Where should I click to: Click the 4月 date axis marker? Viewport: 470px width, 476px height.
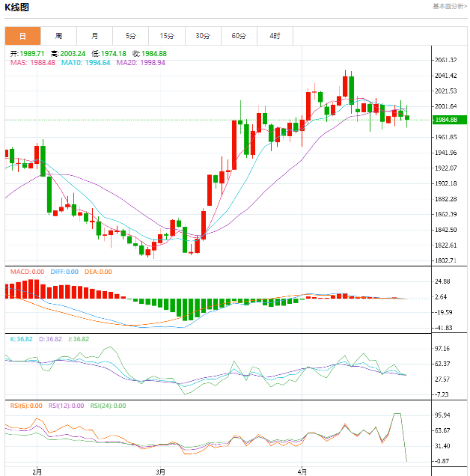click(x=302, y=472)
